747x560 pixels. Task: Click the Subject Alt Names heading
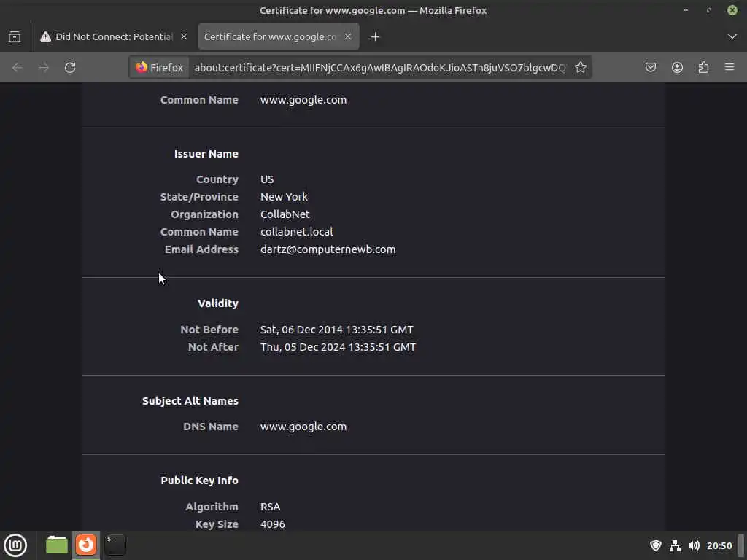[190, 401]
